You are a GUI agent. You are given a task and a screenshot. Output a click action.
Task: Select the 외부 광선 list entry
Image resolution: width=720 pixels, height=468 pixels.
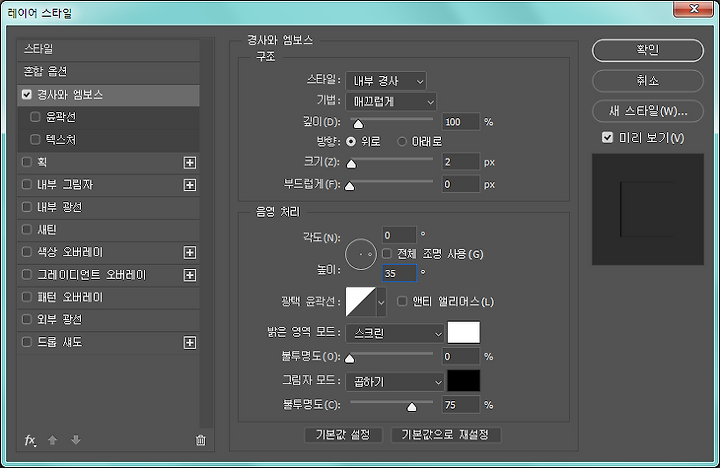click(x=108, y=320)
